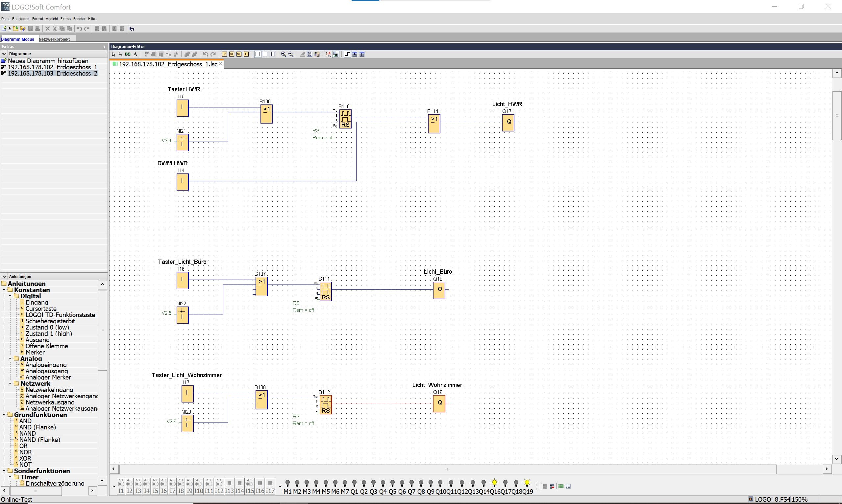Select the text tool (A icon)
842x504 pixels.
point(135,54)
